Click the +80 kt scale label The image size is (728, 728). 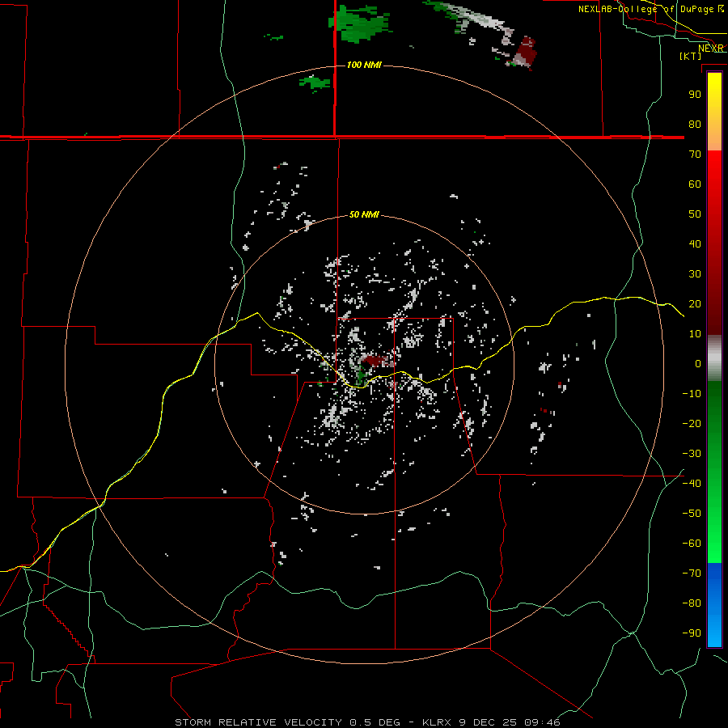click(695, 125)
